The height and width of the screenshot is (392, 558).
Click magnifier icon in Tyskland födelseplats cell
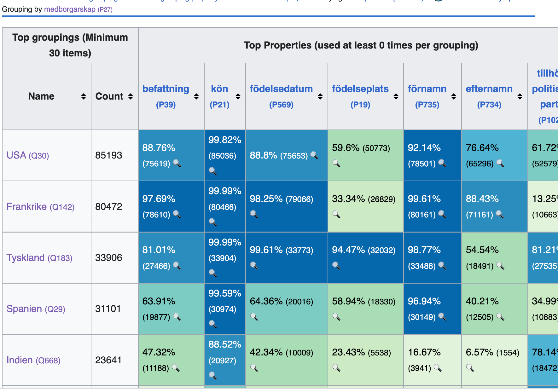tap(336, 266)
